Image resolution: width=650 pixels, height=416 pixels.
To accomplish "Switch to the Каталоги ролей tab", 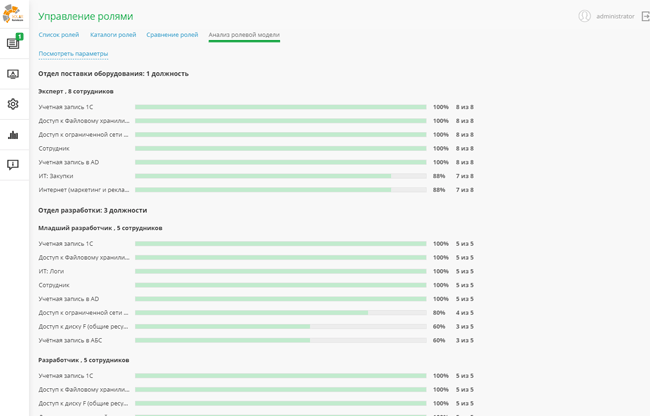I will pos(113,35).
